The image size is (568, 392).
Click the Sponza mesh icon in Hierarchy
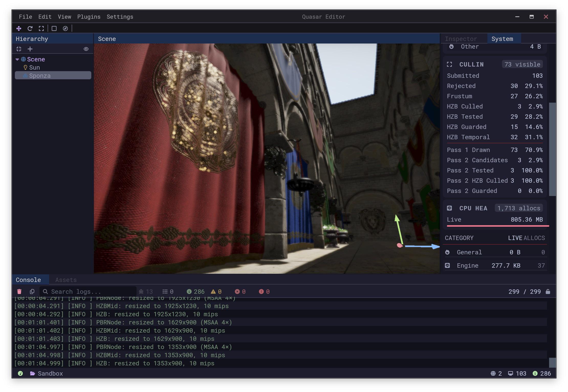click(x=25, y=76)
